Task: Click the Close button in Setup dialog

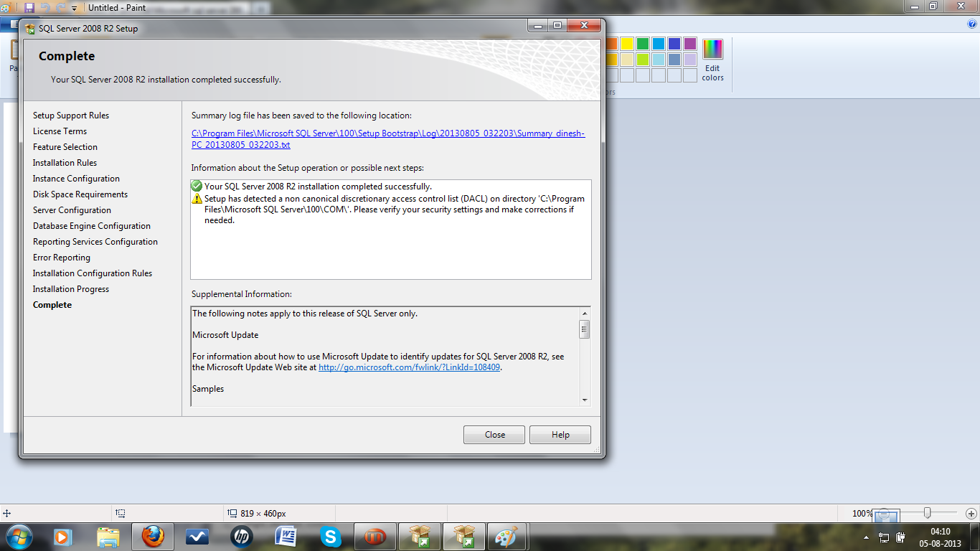Action: (494, 435)
